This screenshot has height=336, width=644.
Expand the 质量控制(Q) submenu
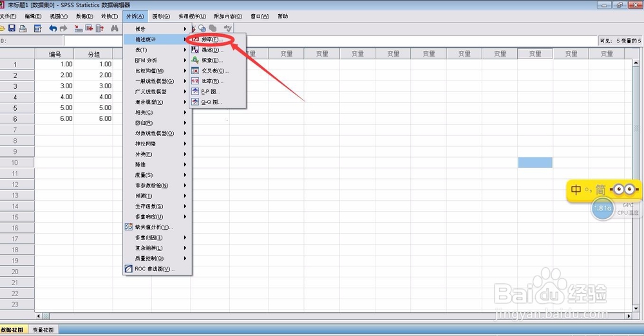[x=157, y=258]
